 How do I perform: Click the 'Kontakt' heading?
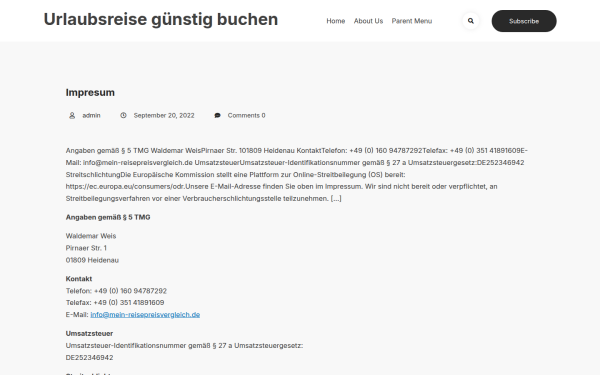79,279
